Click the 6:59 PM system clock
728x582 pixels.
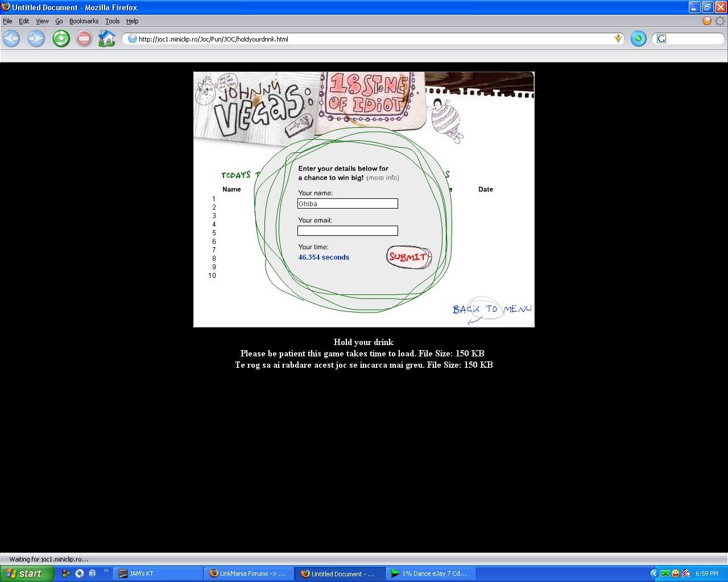tap(707, 573)
